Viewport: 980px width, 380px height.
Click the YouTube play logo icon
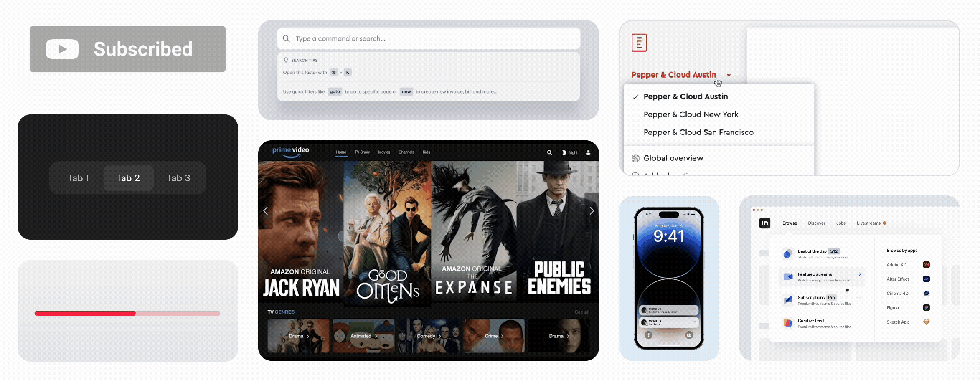coord(62,49)
